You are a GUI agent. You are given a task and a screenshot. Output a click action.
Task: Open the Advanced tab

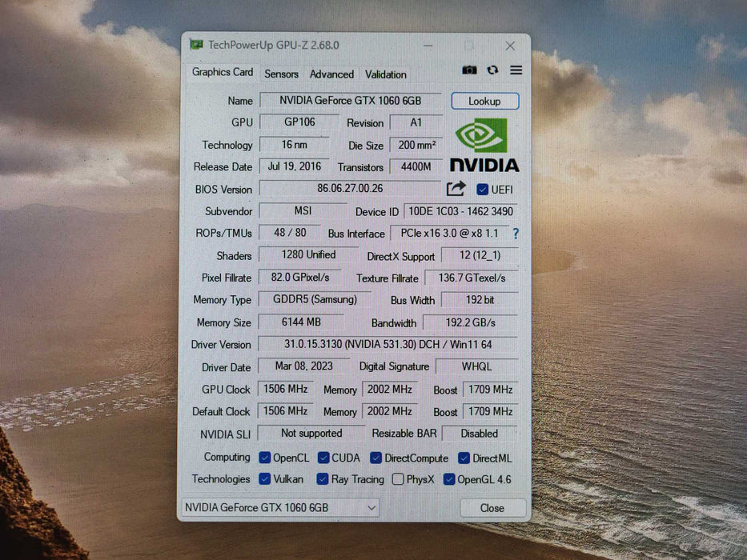(x=331, y=74)
